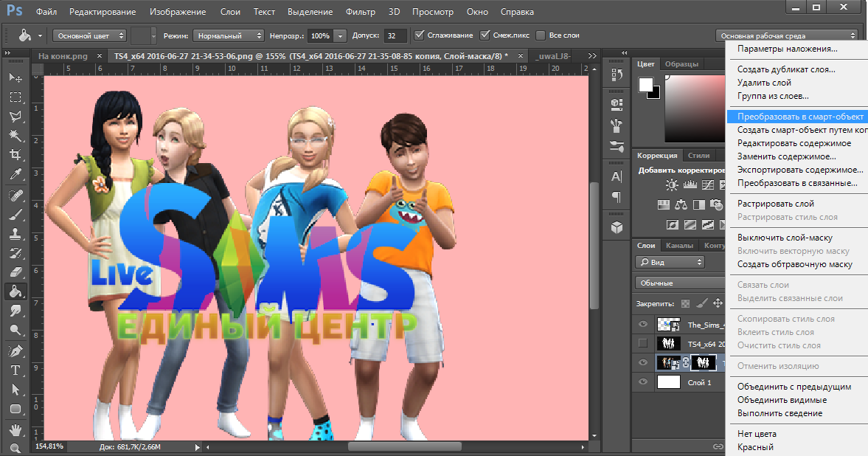Select the Eraser tool

tap(15, 272)
